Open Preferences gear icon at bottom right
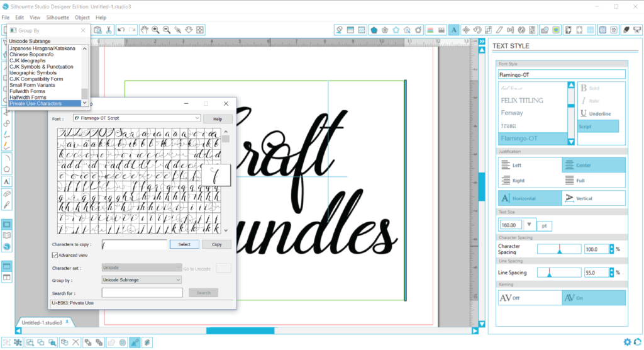 627,342
